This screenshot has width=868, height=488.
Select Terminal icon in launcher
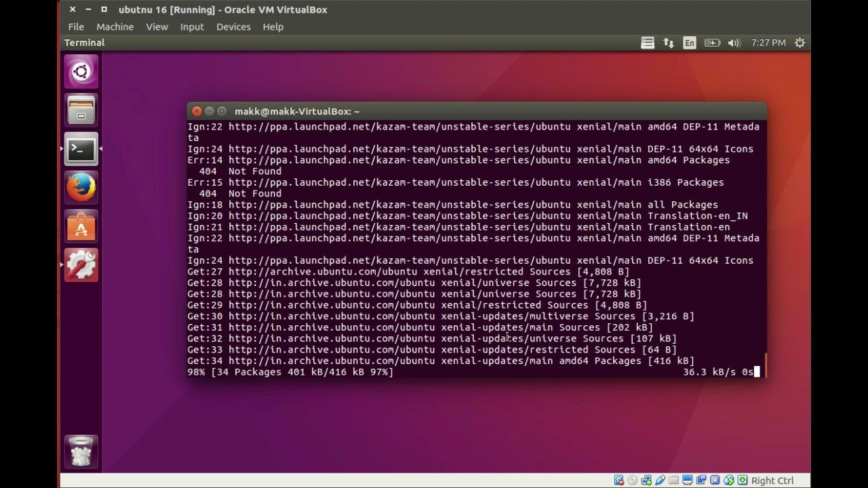coord(81,149)
